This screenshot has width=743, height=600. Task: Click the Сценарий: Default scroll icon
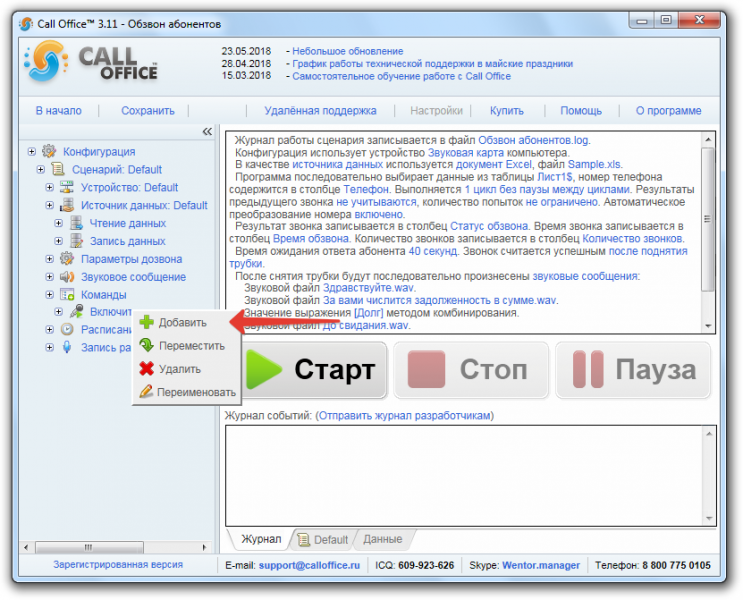coord(58,169)
